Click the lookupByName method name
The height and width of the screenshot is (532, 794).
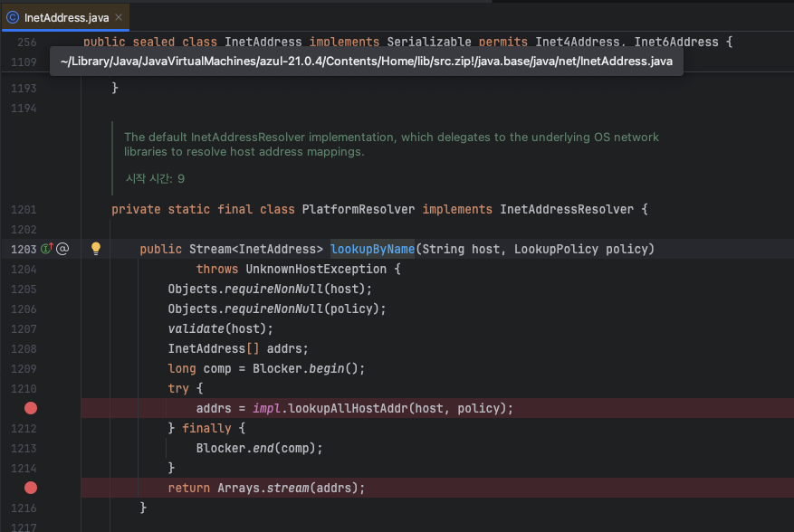coord(372,249)
